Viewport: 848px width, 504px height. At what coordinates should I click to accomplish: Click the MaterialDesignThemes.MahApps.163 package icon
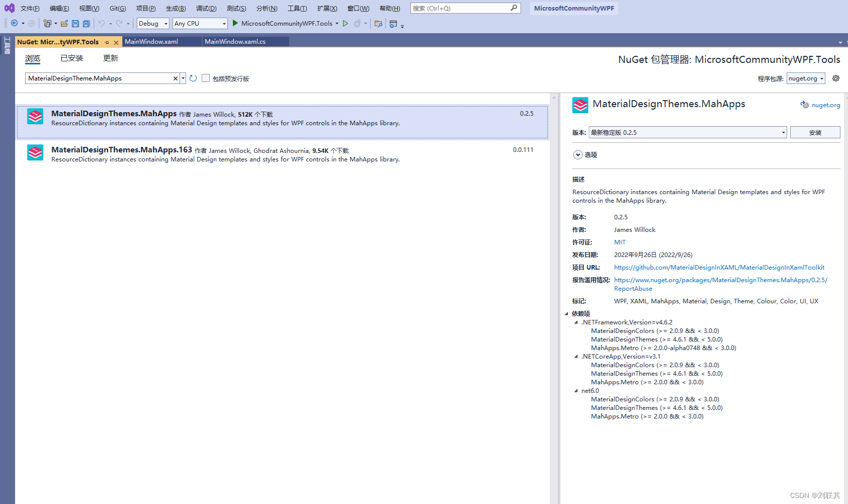[35, 152]
